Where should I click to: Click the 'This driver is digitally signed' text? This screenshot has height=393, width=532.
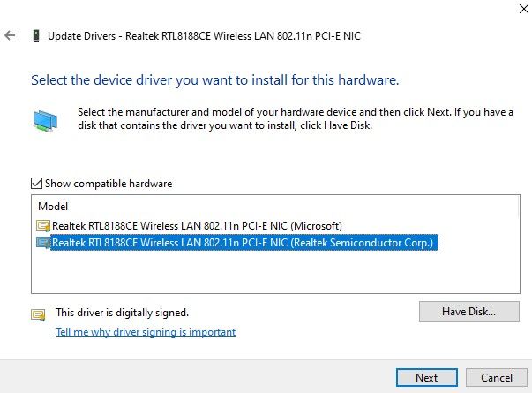122,313
